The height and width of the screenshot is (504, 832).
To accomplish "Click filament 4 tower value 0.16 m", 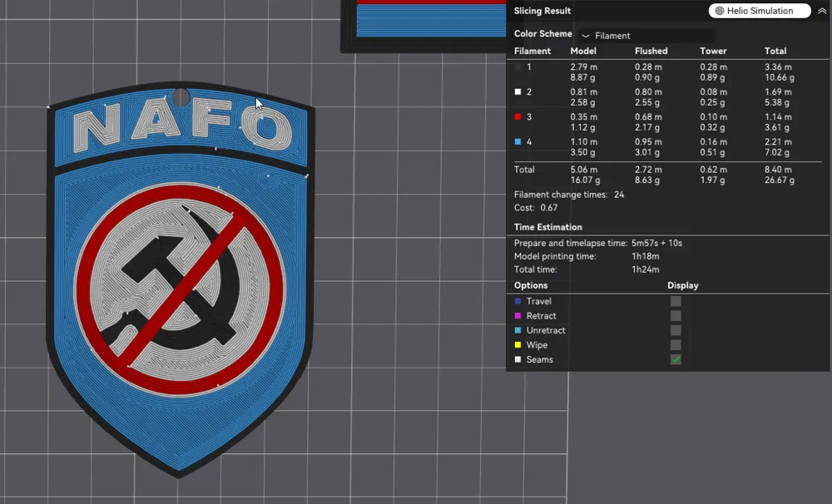I will tap(714, 141).
